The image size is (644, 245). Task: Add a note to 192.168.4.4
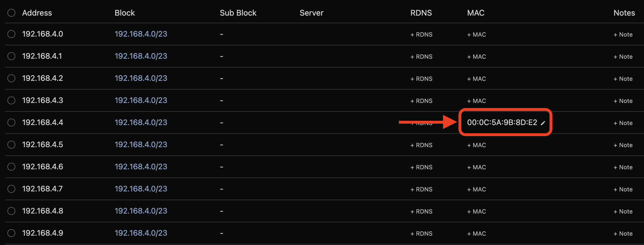[x=623, y=123]
